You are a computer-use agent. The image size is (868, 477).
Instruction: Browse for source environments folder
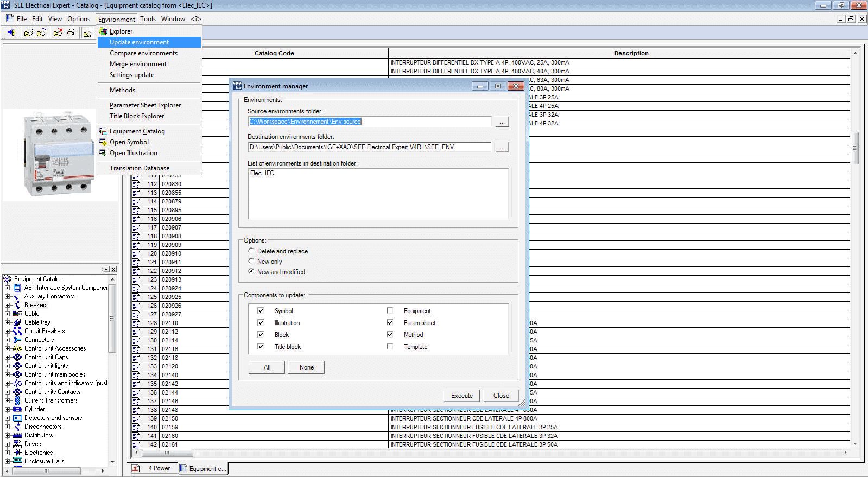tap(502, 122)
